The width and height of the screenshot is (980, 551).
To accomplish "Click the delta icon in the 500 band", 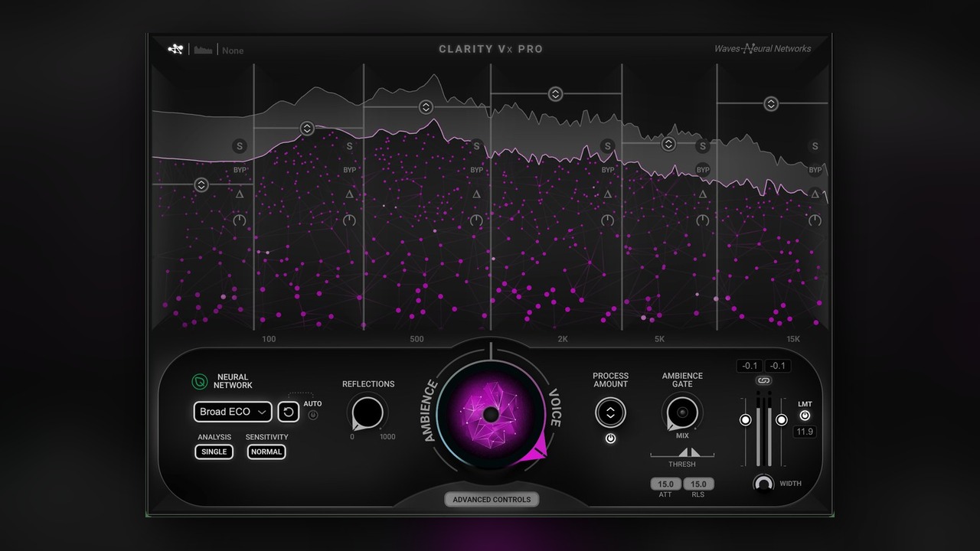I will (x=476, y=194).
